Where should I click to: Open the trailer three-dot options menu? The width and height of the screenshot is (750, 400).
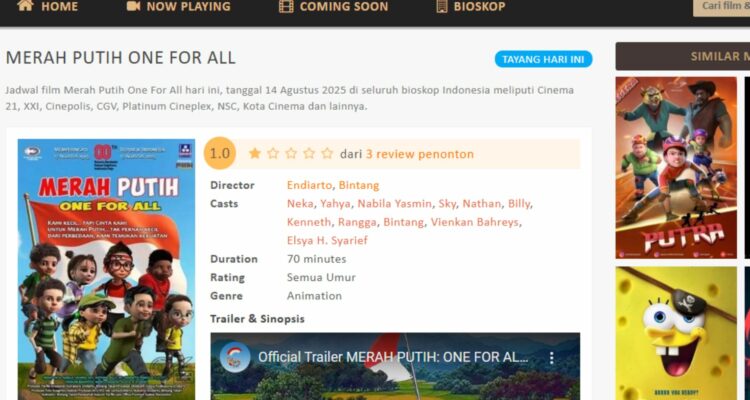(551, 357)
